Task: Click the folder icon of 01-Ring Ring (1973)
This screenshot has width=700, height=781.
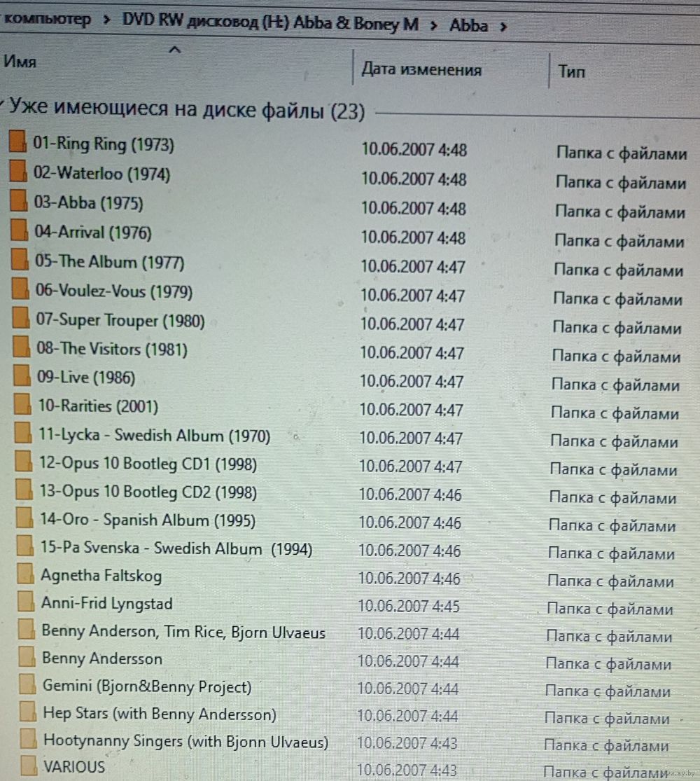Action: 17,141
